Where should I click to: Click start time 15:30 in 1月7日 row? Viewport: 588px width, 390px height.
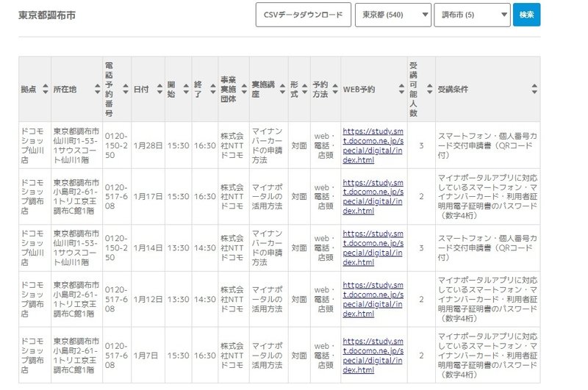tap(178, 355)
